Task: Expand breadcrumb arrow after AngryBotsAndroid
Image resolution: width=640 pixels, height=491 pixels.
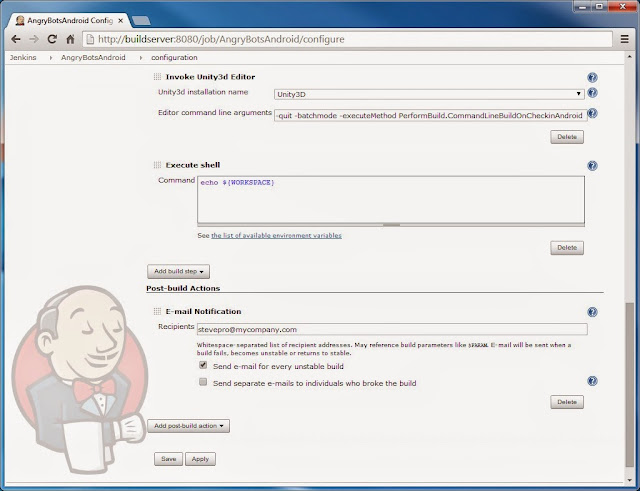Action: 141,58
